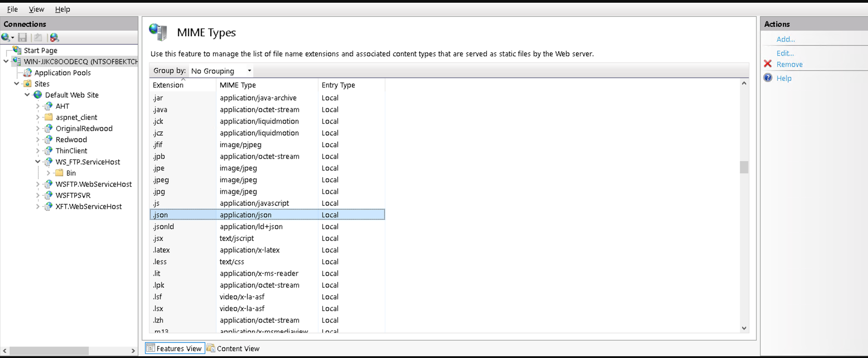Click the Sites folder icon

click(28, 84)
